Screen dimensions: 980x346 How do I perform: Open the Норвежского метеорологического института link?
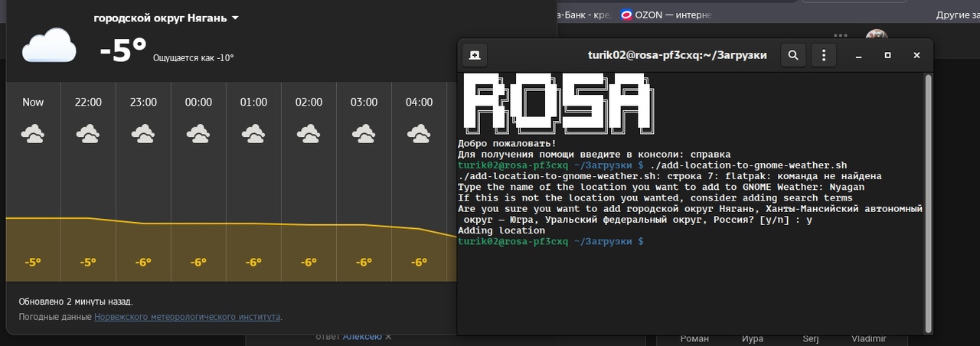point(187,316)
